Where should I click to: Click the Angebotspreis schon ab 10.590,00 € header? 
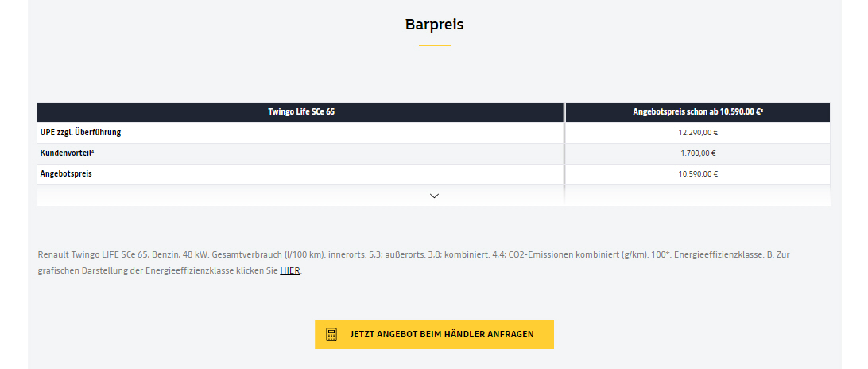(698, 112)
